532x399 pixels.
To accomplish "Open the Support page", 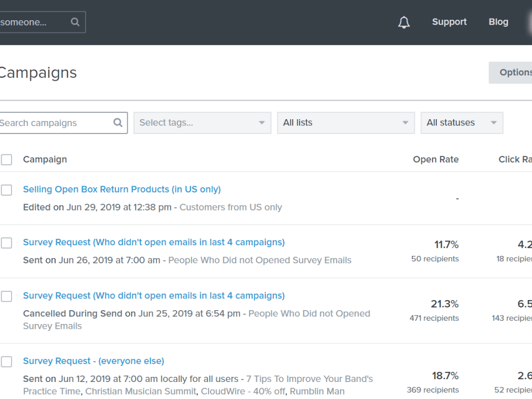I will tap(449, 22).
